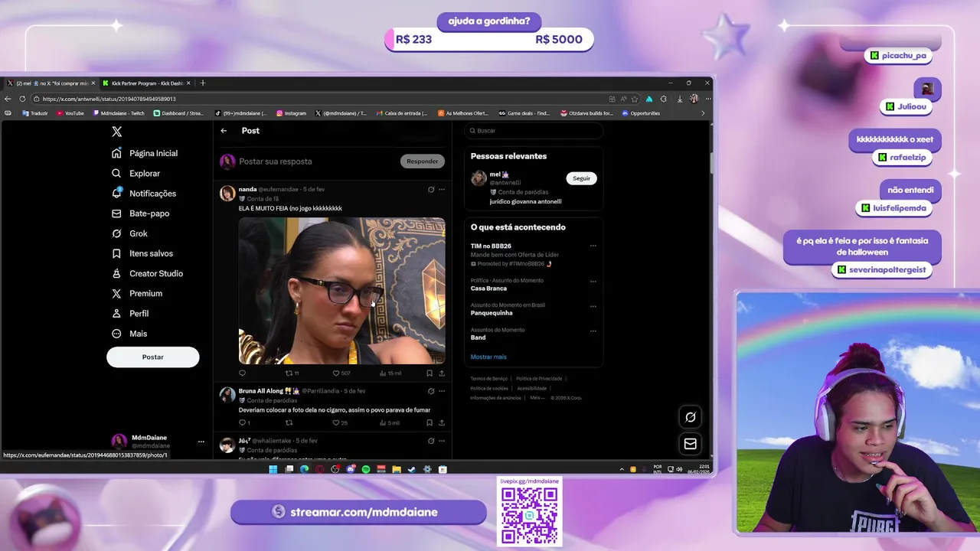Open floating messages envelope button
Viewport: 980px width, 551px height.
(690, 444)
